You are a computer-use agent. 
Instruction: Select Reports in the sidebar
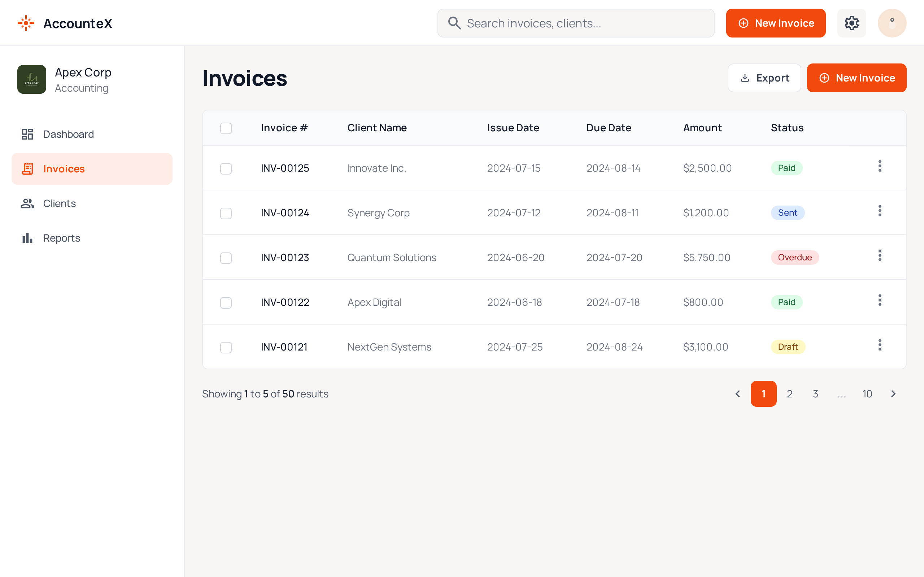(61, 238)
